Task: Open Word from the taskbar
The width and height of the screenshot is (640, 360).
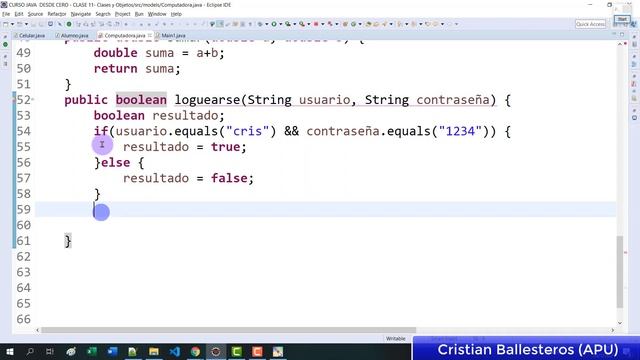Action: tap(112, 351)
